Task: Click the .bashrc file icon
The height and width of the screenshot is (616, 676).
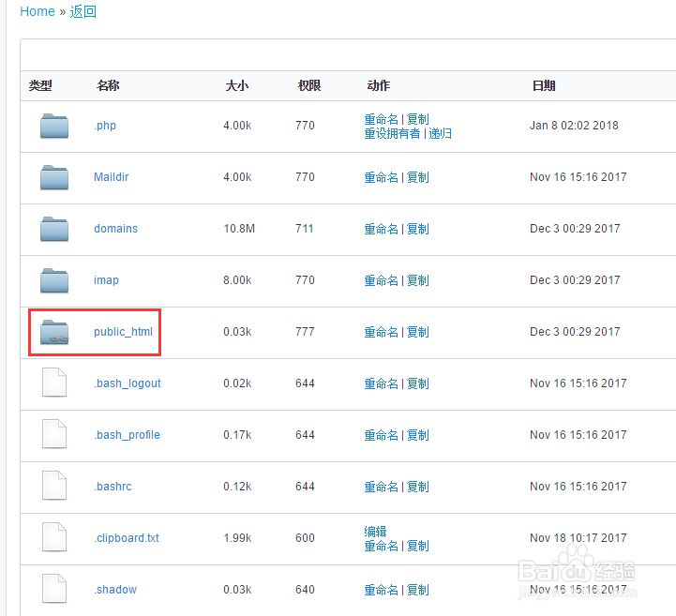Action: pos(54,486)
